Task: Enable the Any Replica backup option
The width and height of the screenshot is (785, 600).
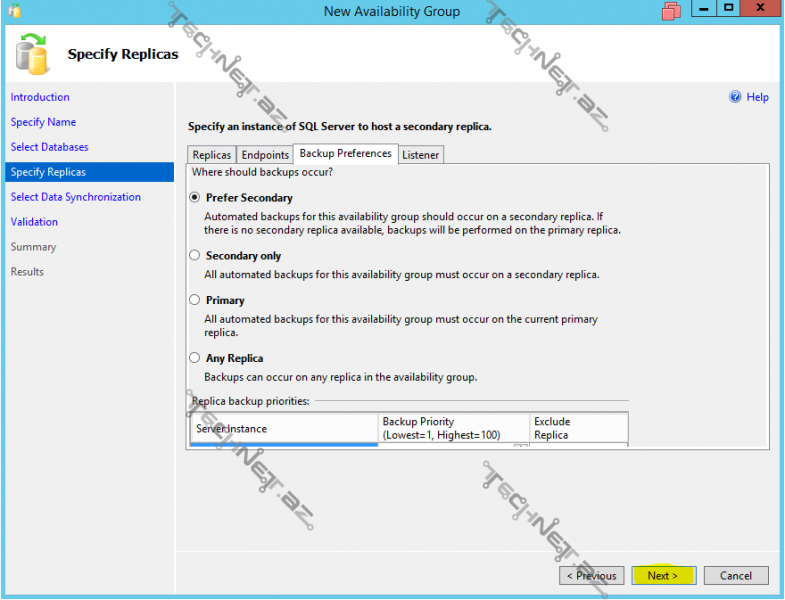Action: coord(195,358)
